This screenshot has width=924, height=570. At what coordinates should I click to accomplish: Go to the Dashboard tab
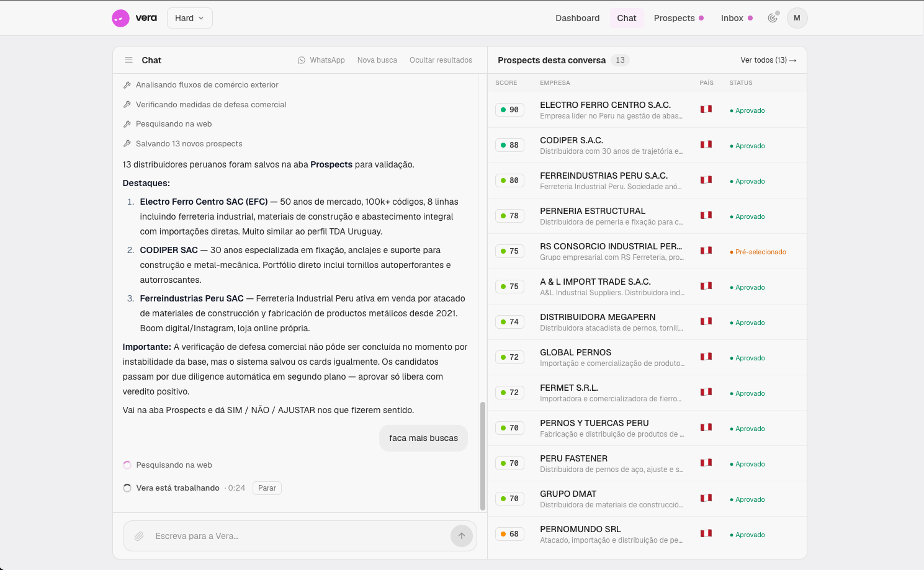pyautogui.click(x=577, y=18)
